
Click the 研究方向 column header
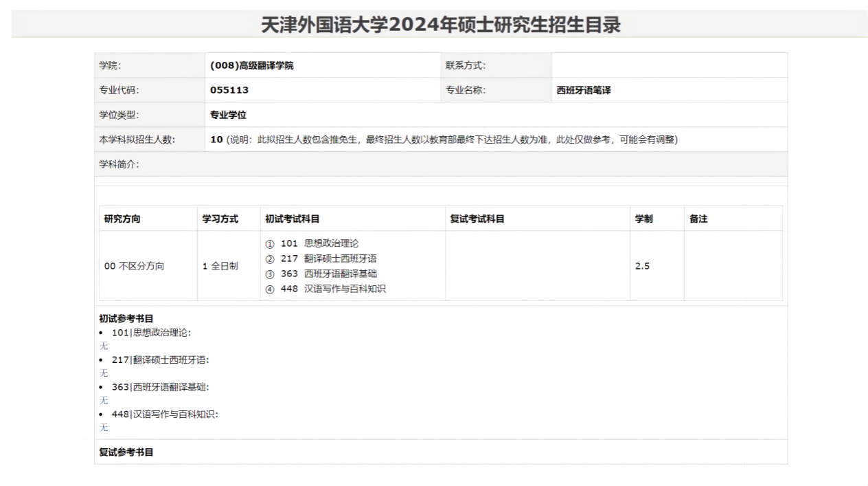click(x=122, y=219)
